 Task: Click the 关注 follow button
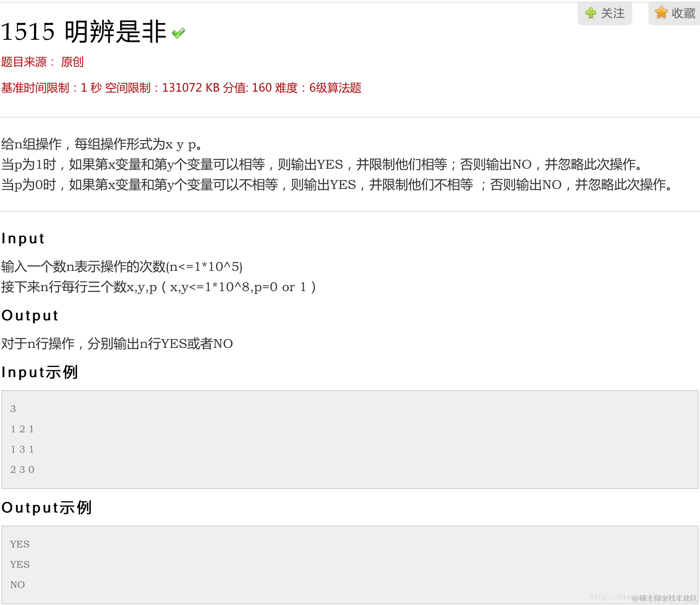click(x=605, y=13)
